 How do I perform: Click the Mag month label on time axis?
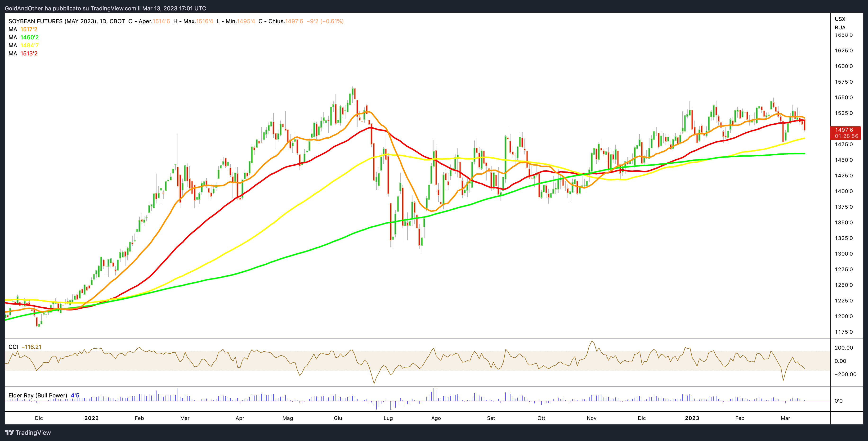[x=288, y=418]
